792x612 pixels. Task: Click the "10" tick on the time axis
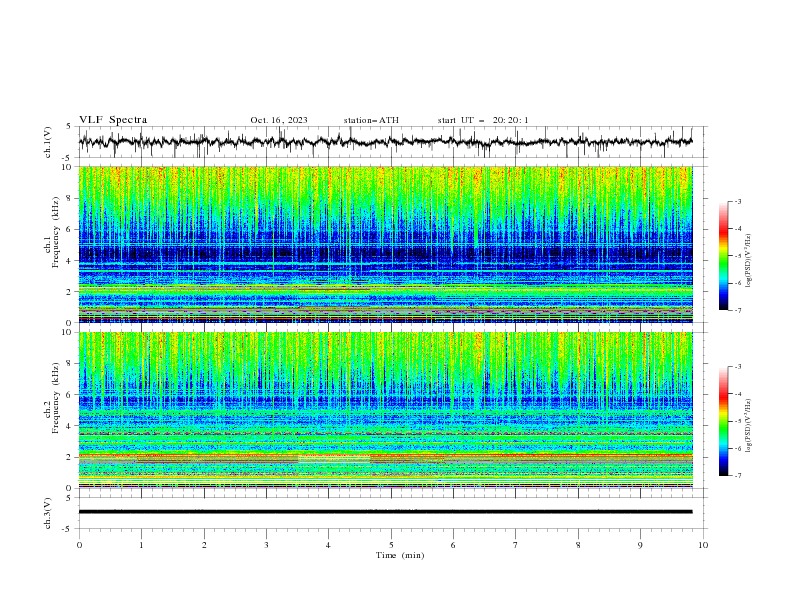click(703, 545)
